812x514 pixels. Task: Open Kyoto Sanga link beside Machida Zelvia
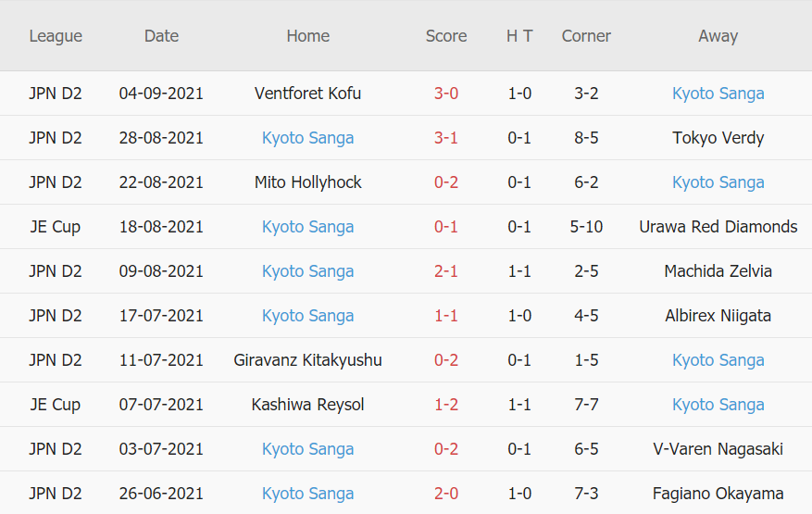click(307, 271)
